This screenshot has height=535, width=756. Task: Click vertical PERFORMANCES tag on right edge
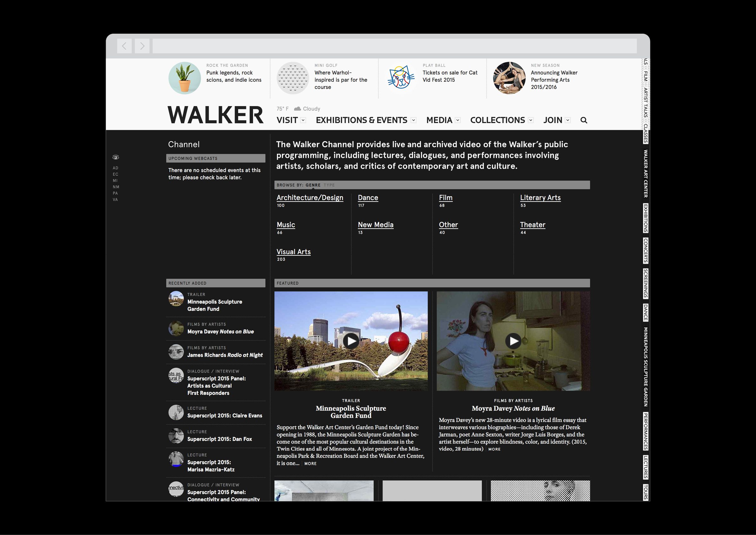[x=646, y=431]
